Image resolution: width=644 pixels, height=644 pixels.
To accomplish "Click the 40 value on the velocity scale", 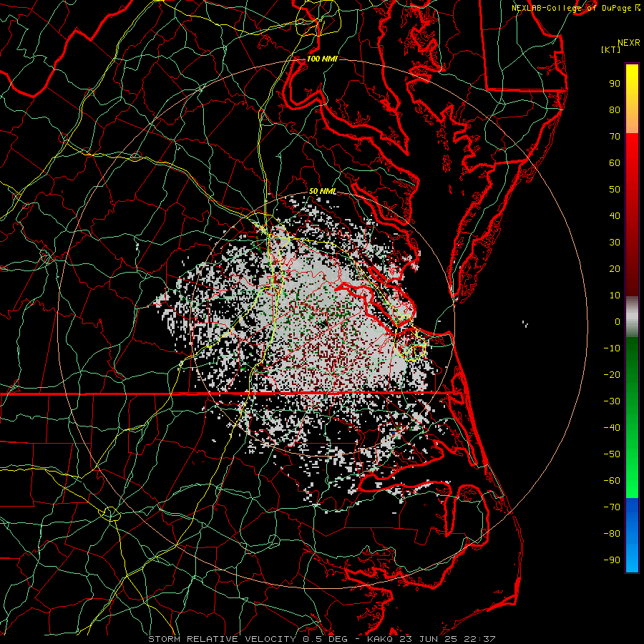I will [x=615, y=216].
